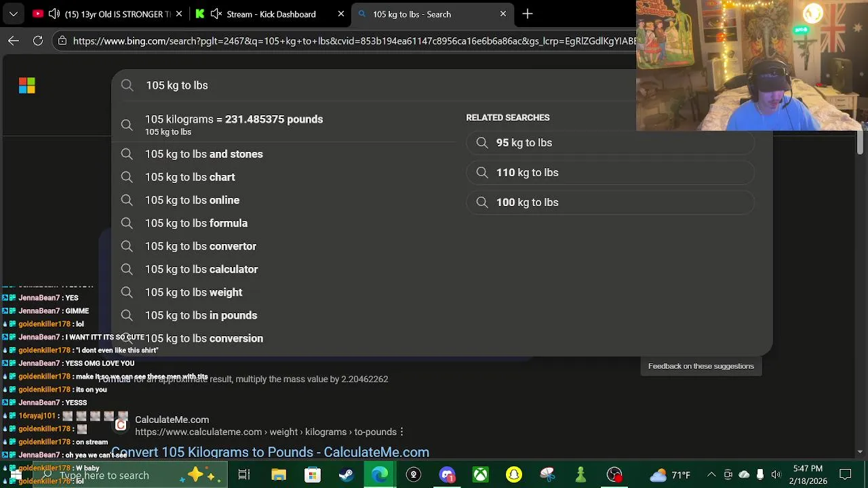Viewport: 868px width, 488px height.
Task: Reload the page with the refresh icon
Action: [38, 41]
